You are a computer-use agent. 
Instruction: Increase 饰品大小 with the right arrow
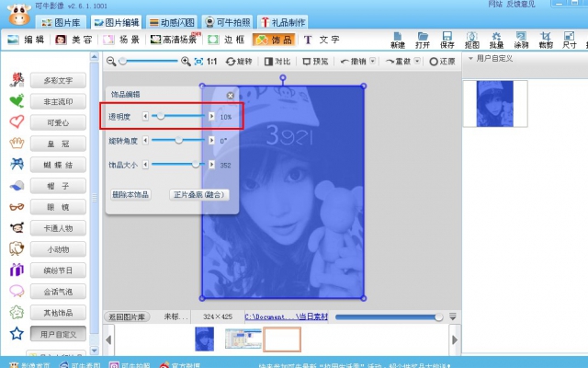211,165
